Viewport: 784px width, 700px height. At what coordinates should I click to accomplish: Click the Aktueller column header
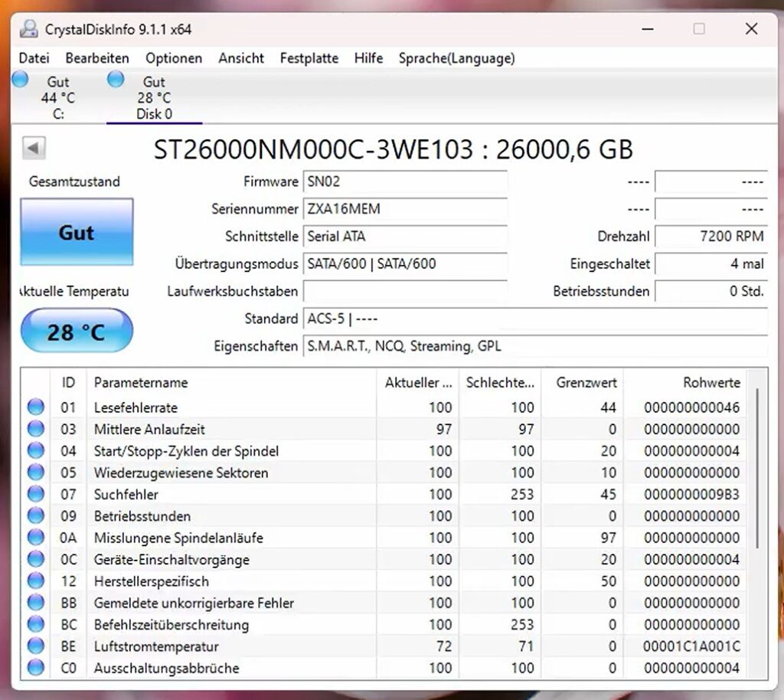(x=417, y=382)
